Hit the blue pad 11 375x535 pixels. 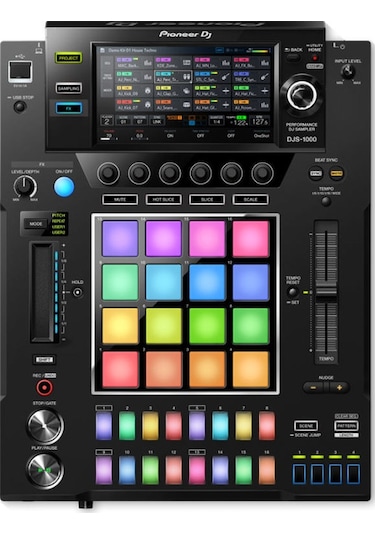click(207, 282)
